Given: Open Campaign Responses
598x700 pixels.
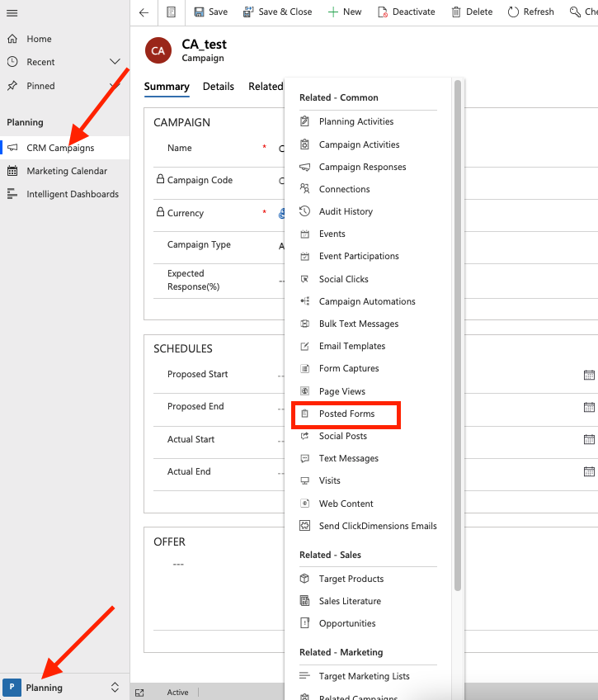Looking at the screenshot, I should point(362,167).
